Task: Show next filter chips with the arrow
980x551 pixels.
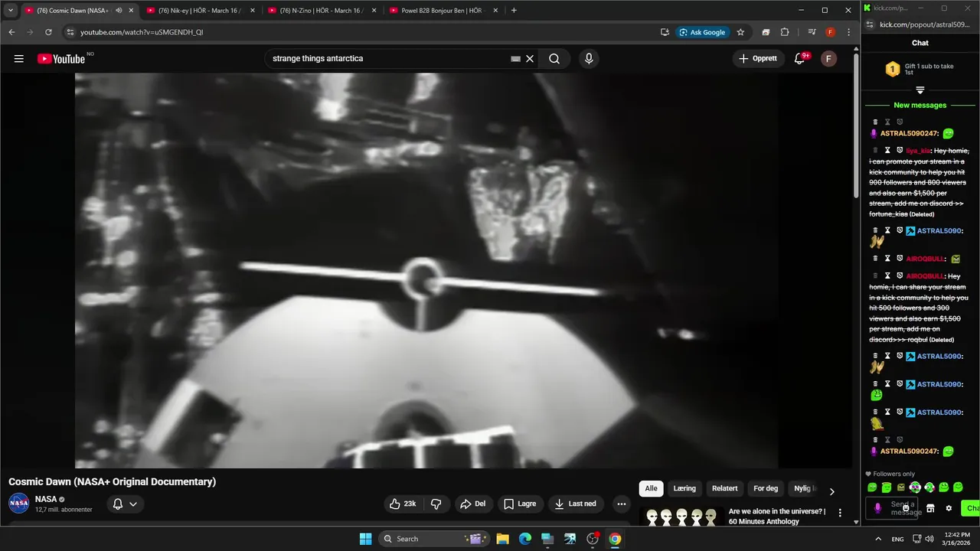Action: 831,491
